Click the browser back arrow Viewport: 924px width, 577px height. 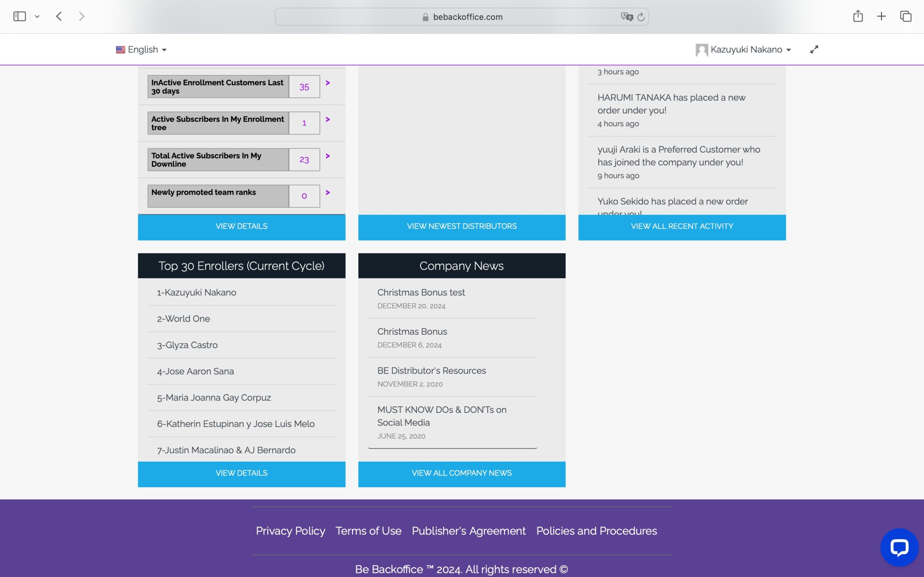click(x=59, y=17)
